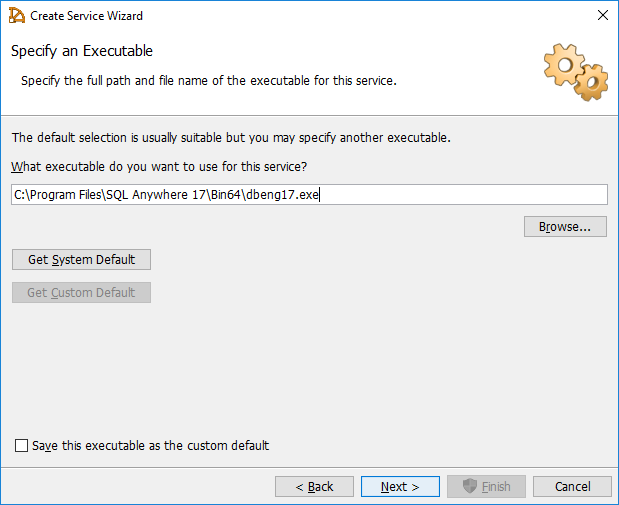Screen dimensions: 619x505
Task: Click the 'Create Service Wizard' title bar text
Action: point(86,16)
